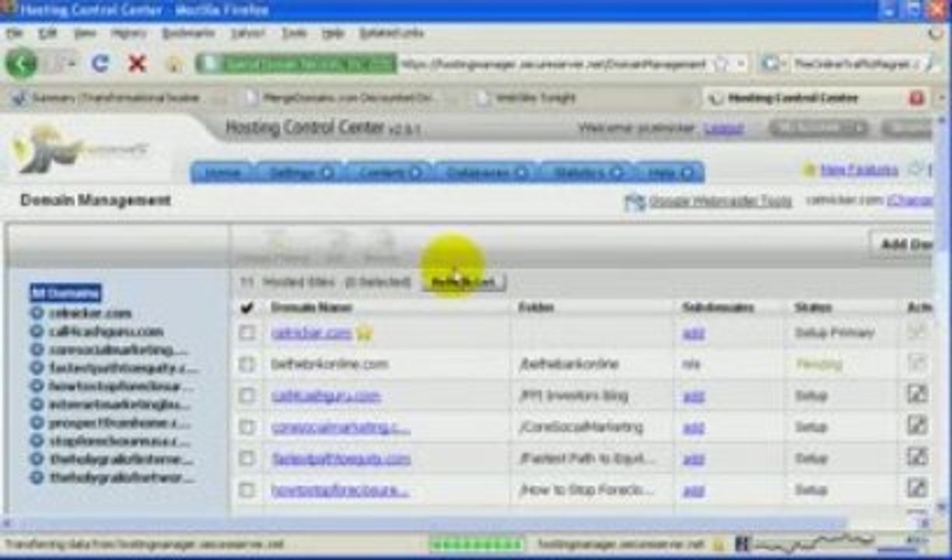The image size is (952, 560).
Task: Open the Content navigation menu
Action: 389,173
